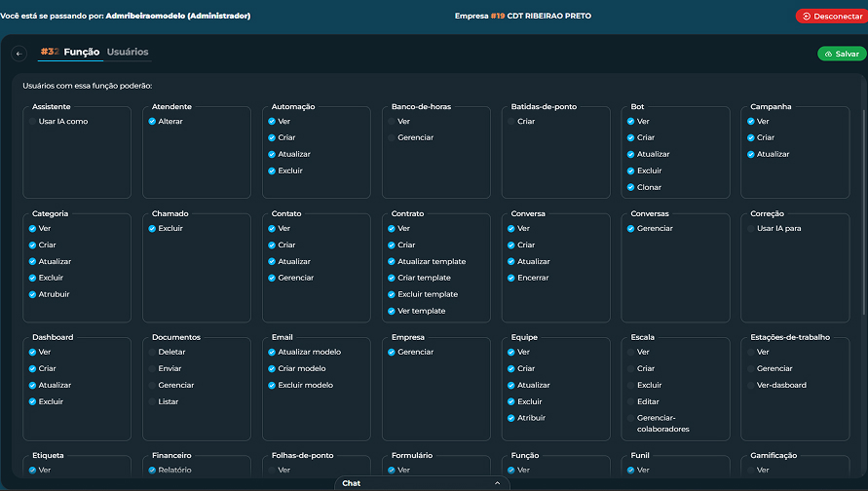
Task: Switch to the Usuários tab
Action: tap(128, 52)
